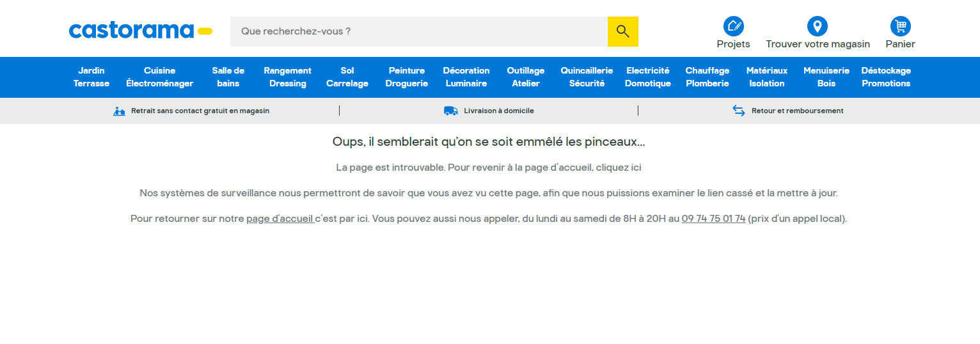The width and height of the screenshot is (980, 344).
Task: Open the Quincaillerie Sécurité menu
Action: pos(587,77)
